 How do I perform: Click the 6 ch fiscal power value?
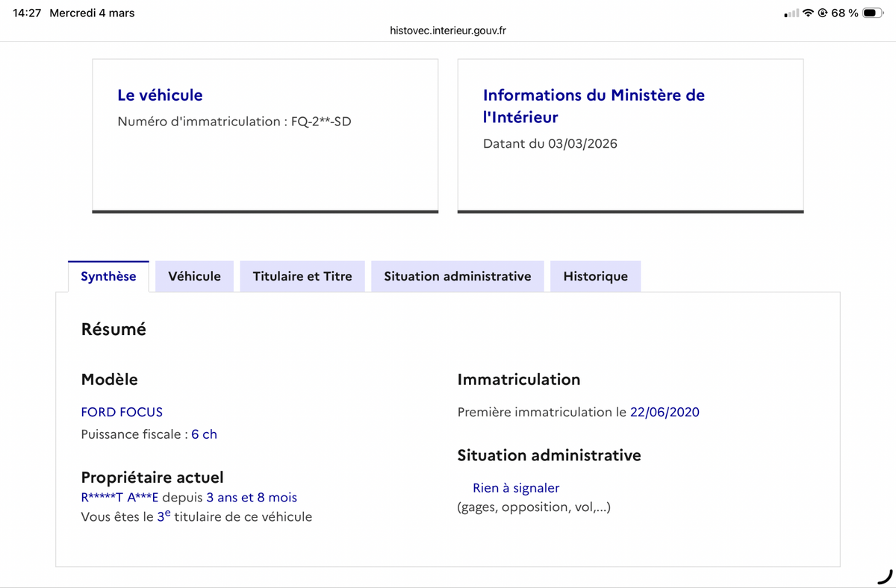(204, 434)
